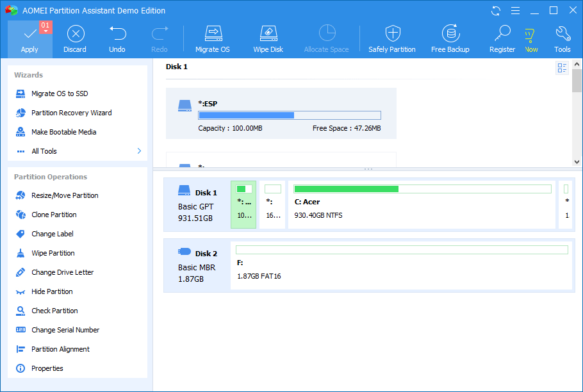Screen dimensions: 583x392
Task: Click the Wizards section heading
Action: (29, 75)
